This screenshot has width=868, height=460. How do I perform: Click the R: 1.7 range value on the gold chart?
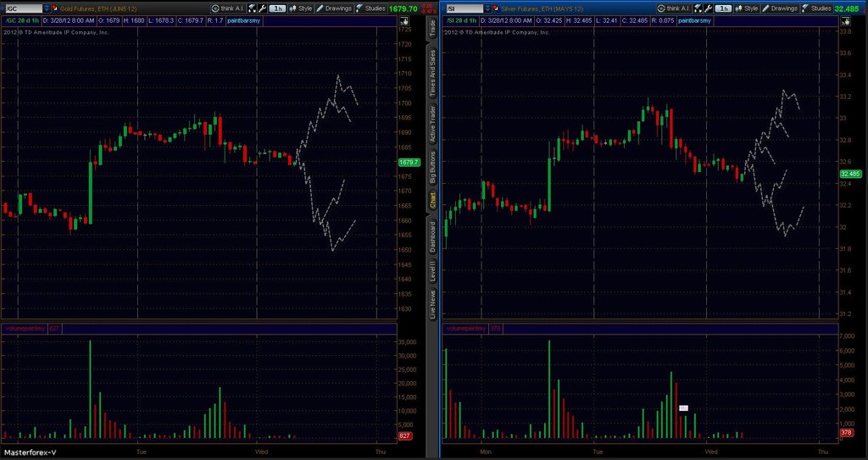coord(214,20)
